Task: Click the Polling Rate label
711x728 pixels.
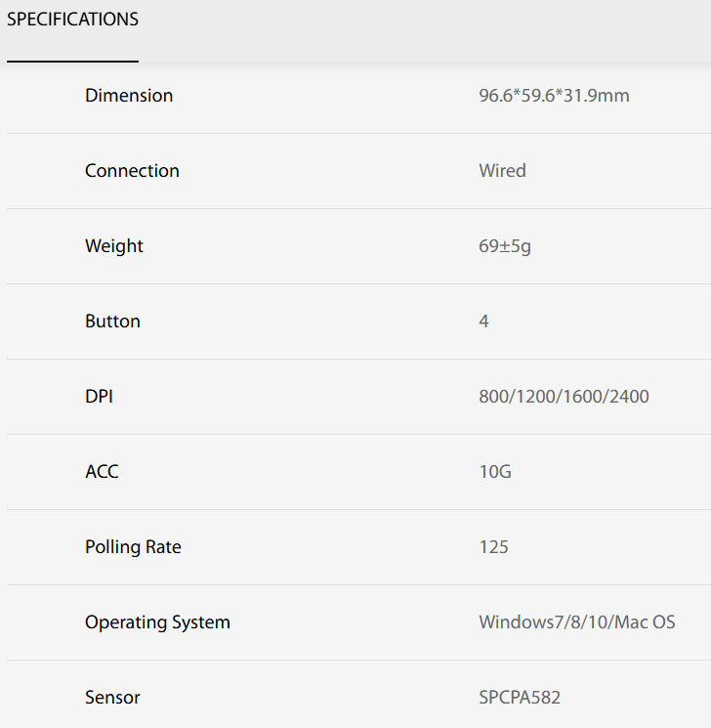Action: (133, 547)
